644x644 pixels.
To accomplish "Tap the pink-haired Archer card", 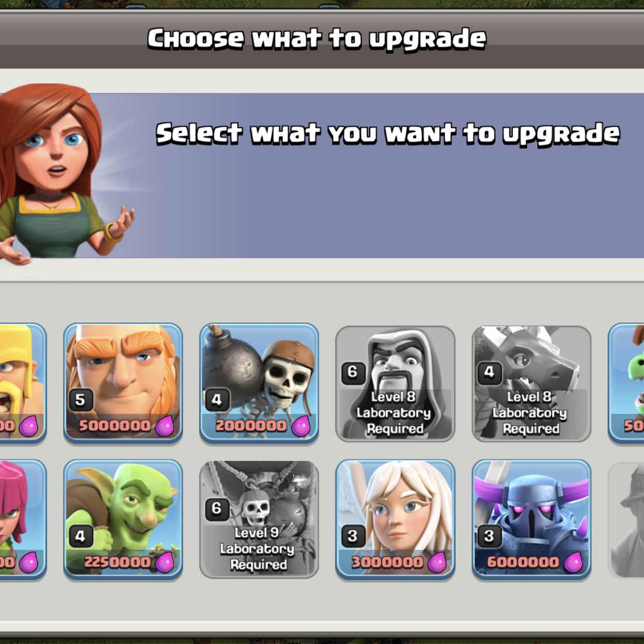I will (23, 520).
